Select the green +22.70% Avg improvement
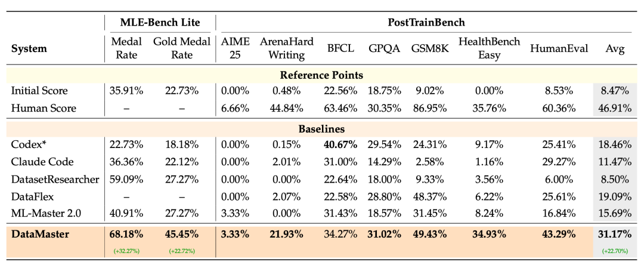The image size is (644, 265). [x=615, y=251]
